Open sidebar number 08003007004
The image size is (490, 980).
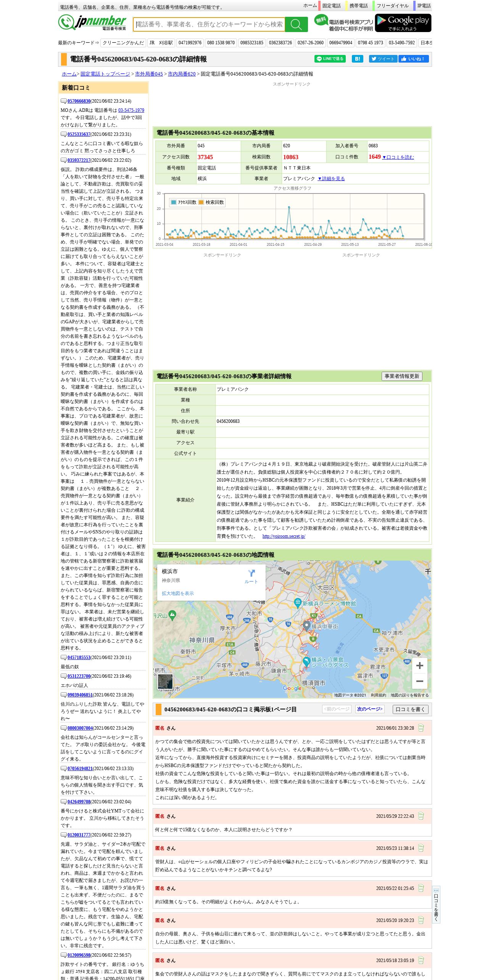[80, 728]
